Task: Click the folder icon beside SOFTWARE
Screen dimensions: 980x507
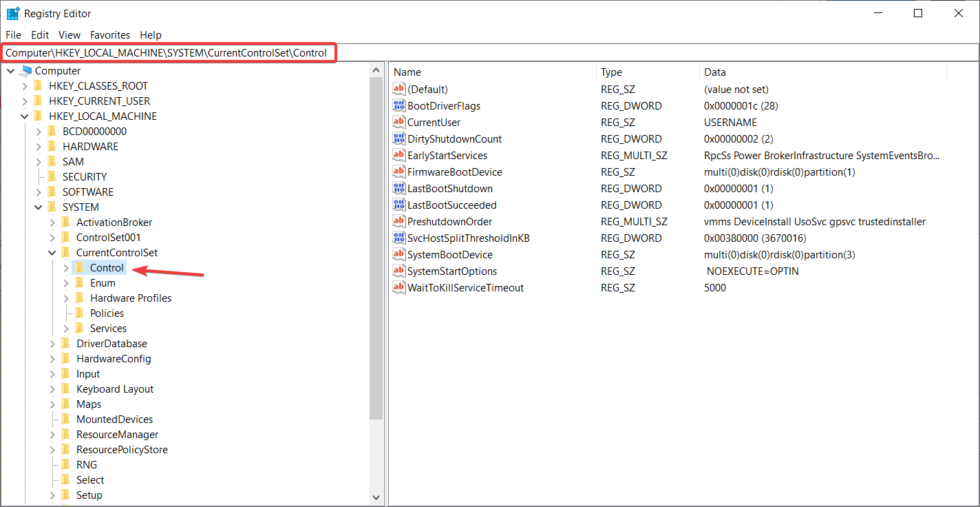Action: [53, 192]
